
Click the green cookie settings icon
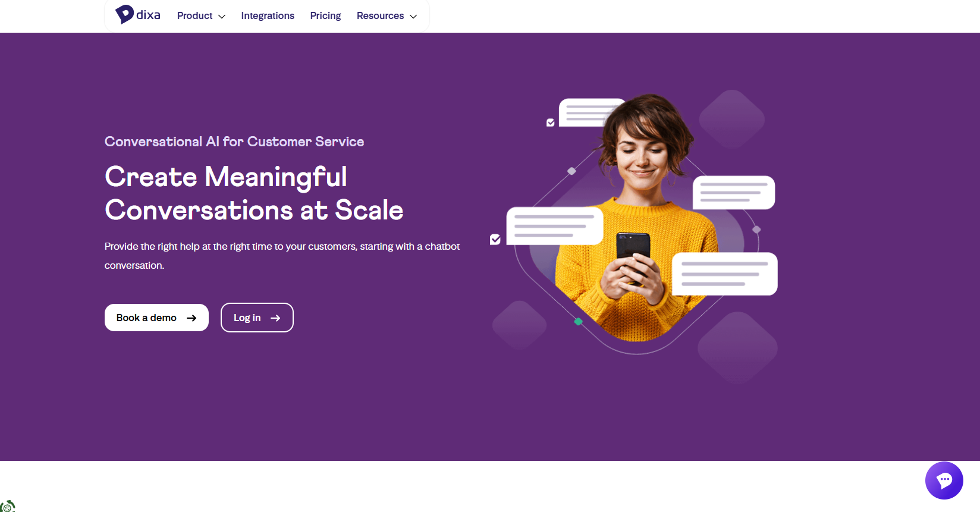point(7,507)
